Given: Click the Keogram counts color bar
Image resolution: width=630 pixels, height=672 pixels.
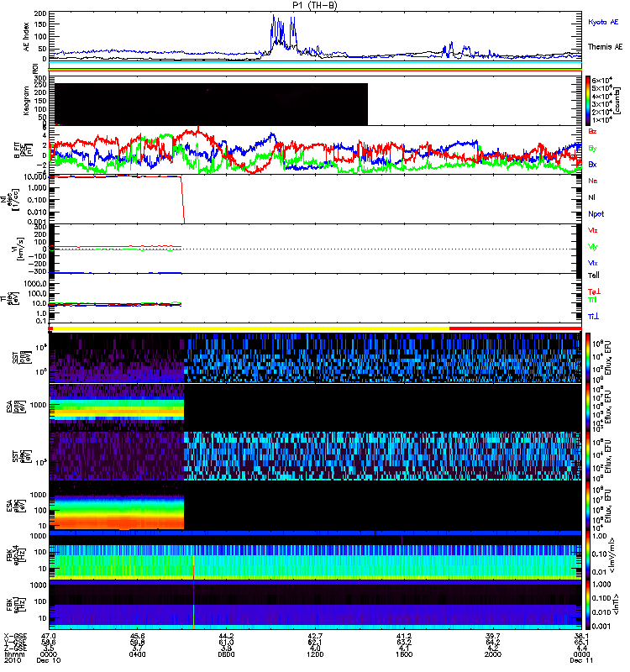Looking at the screenshot, I should pos(588,101).
